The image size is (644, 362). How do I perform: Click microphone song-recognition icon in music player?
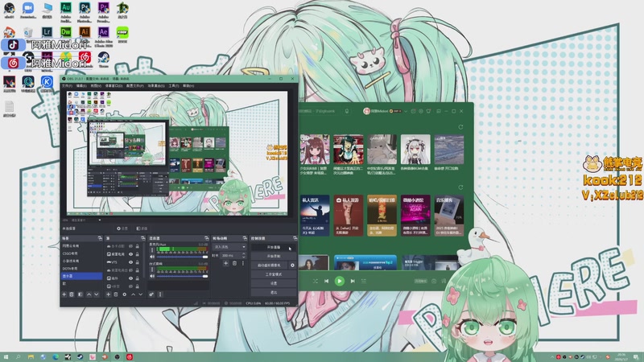(347, 111)
